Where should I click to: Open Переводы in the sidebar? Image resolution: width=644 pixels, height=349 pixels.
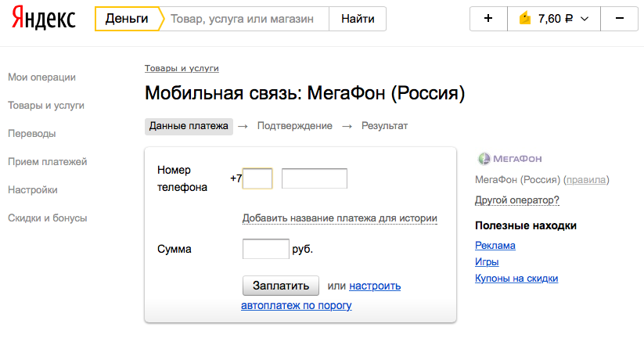click(32, 133)
